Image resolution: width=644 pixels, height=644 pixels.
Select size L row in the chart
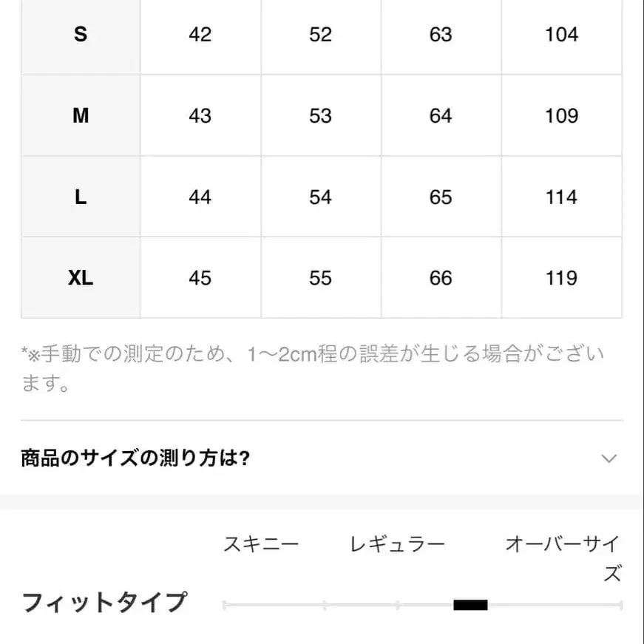(x=80, y=197)
